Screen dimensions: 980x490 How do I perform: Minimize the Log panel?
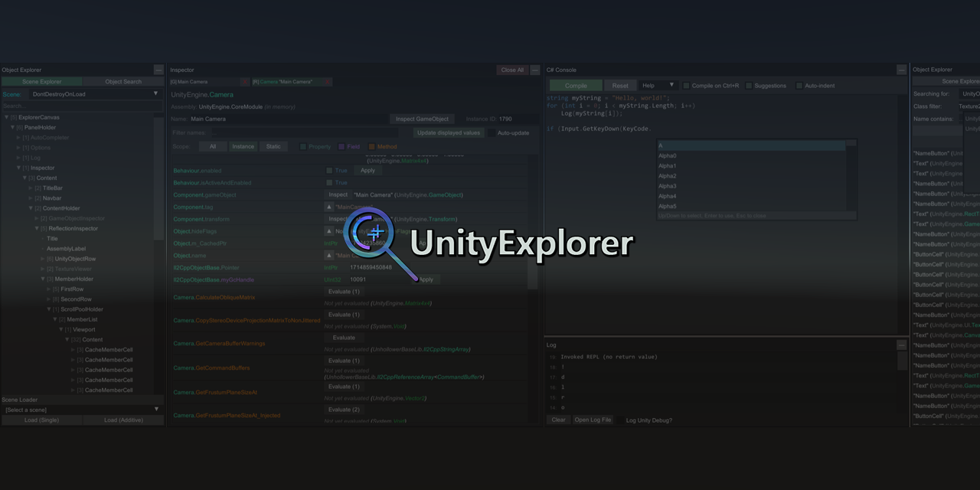click(901, 345)
